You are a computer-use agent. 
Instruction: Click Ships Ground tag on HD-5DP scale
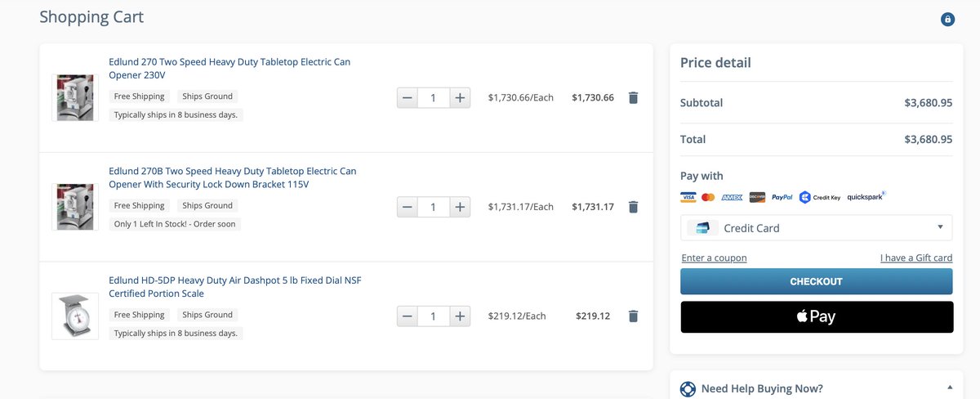pyautogui.click(x=207, y=315)
